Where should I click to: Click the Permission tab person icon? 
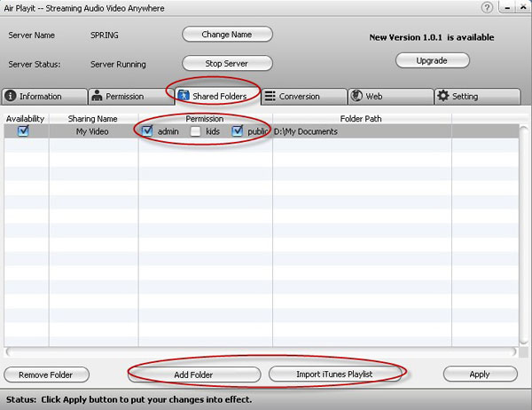coord(97,96)
